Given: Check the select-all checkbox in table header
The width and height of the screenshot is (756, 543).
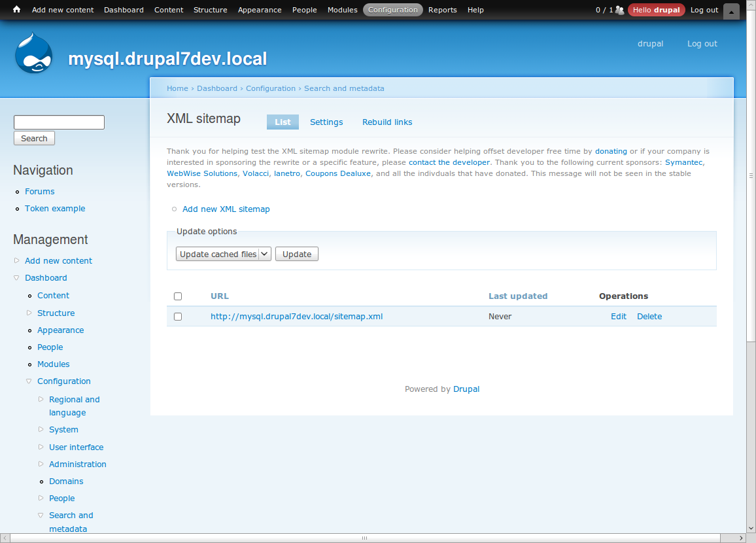Looking at the screenshot, I should click(x=178, y=296).
